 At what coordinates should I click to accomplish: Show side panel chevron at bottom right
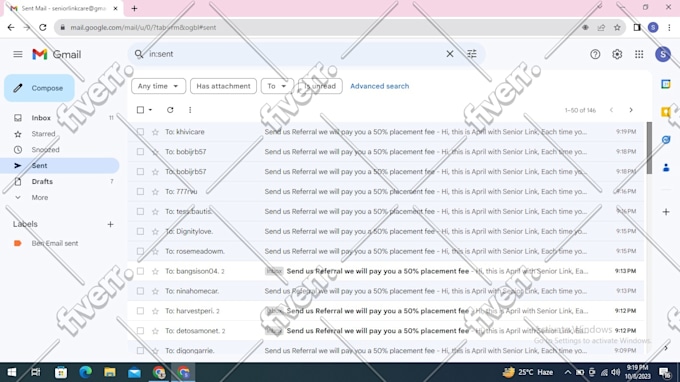coord(666,348)
